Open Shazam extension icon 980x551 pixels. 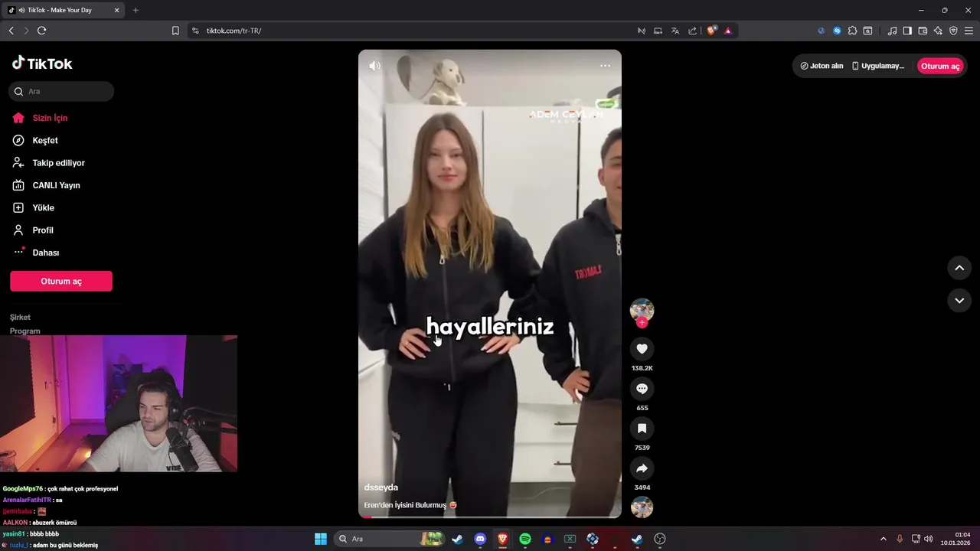pos(837,31)
